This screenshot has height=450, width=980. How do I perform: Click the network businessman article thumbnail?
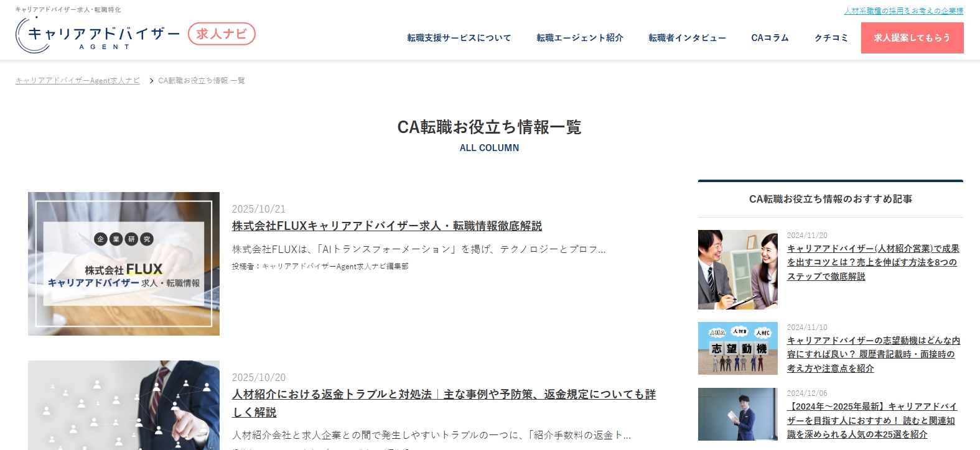click(x=124, y=405)
